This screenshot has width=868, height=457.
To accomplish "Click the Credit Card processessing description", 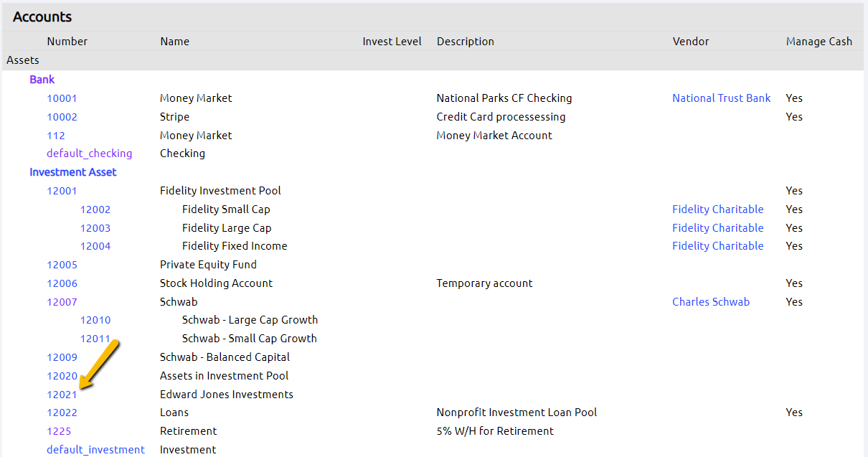I will 501,117.
